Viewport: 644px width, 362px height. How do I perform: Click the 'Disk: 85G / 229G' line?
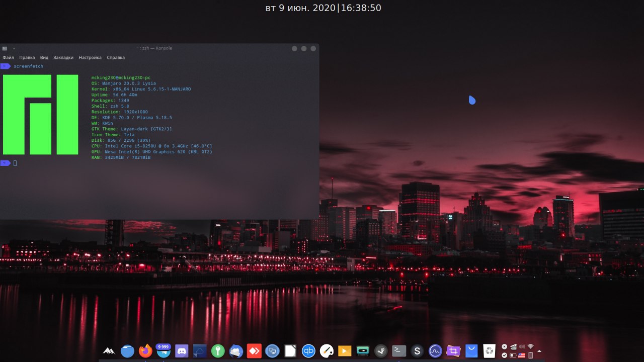pyautogui.click(x=121, y=140)
